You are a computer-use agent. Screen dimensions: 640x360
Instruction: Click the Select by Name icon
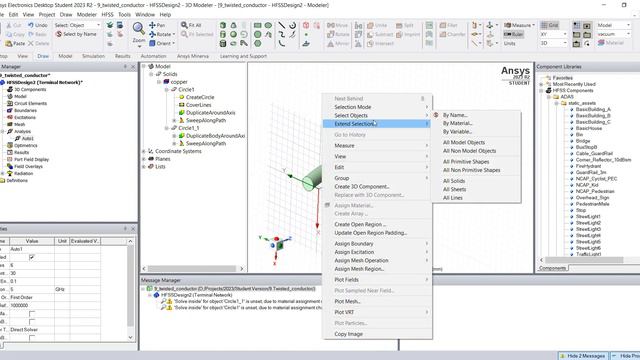[59, 34]
